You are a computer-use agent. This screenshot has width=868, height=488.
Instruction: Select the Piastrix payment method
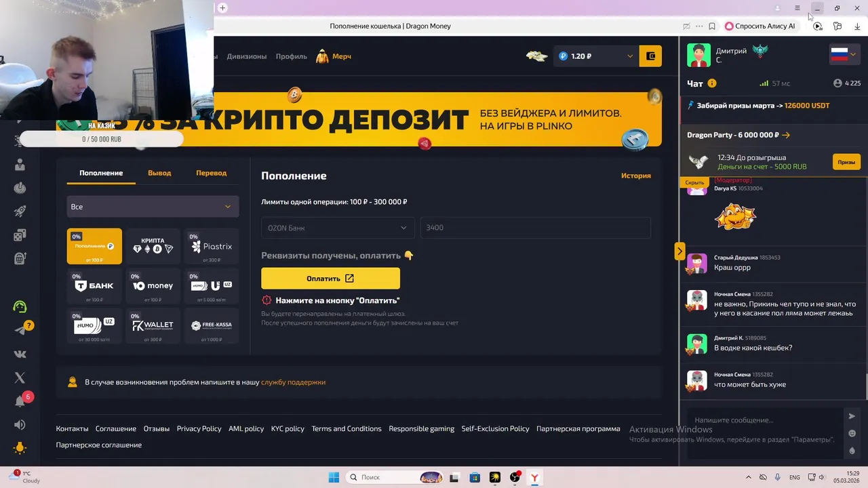click(x=212, y=246)
